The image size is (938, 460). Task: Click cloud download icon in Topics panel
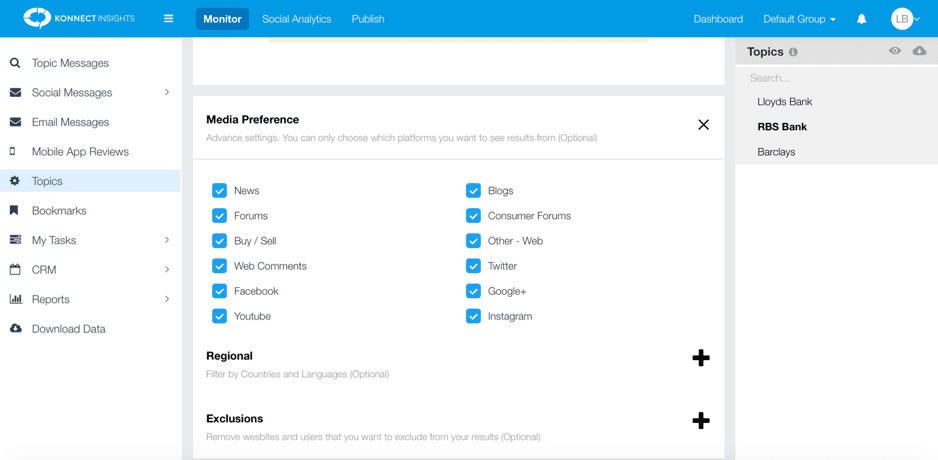[x=919, y=51]
